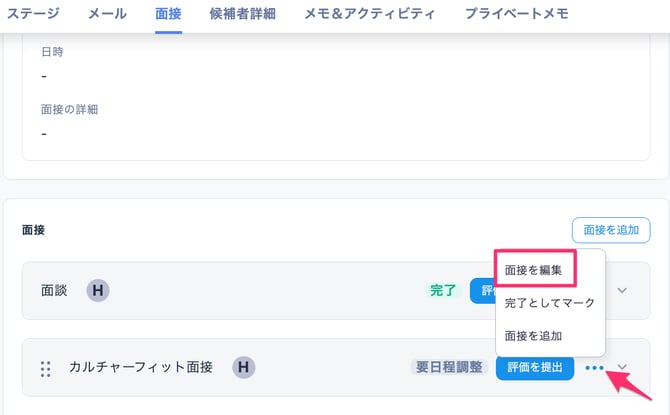Click the H avatar beside カルチャーフィット面接
670x415 pixels.
tap(244, 367)
